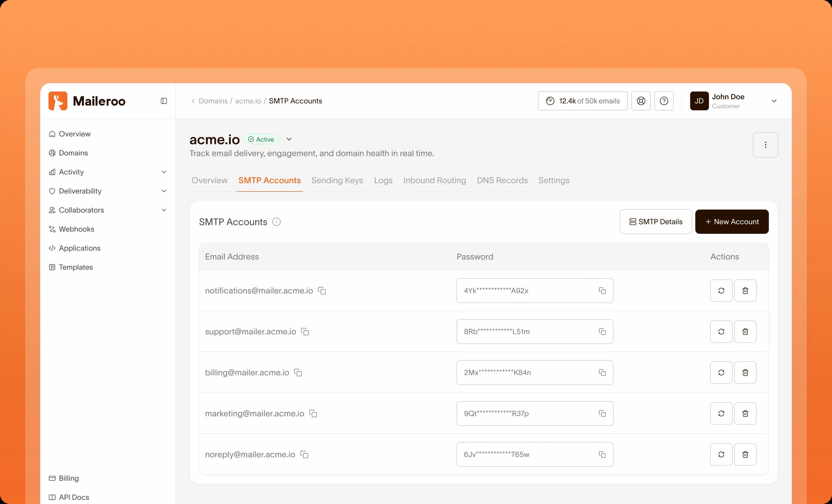This screenshot has height=504, width=832.
Task: Regenerate password for billing@mailer.acme.io
Action: pyautogui.click(x=721, y=372)
